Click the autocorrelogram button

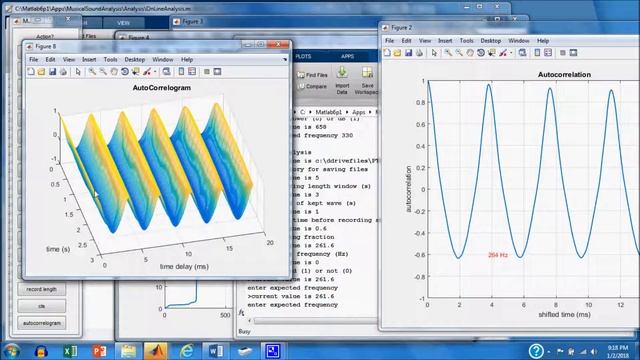point(42,323)
